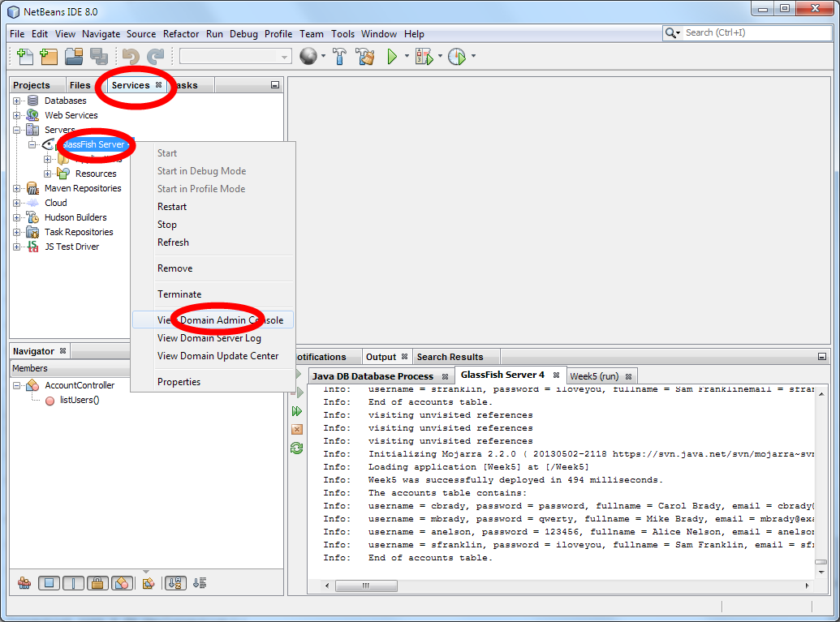This screenshot has width=840, height=622.
Task: Select Restart in the GlassFish context menu
Action: tap(173, 206)
